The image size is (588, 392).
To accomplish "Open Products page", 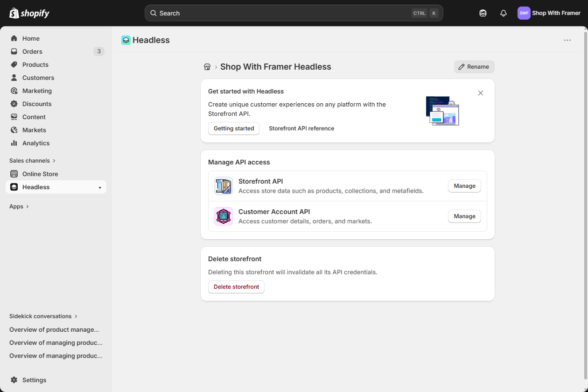I will click(x=56, y=64).
